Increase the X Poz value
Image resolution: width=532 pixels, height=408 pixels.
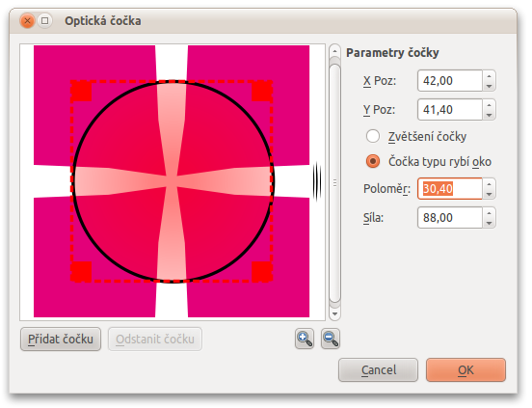point(489,76)
